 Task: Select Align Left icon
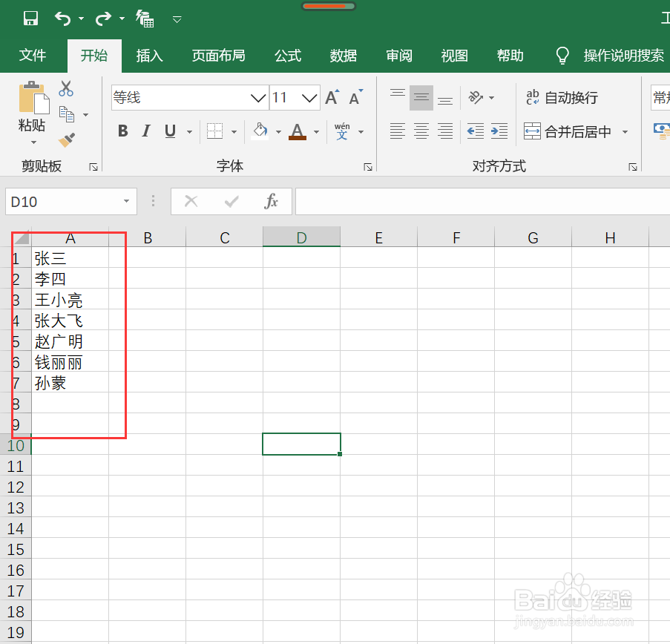398,131
